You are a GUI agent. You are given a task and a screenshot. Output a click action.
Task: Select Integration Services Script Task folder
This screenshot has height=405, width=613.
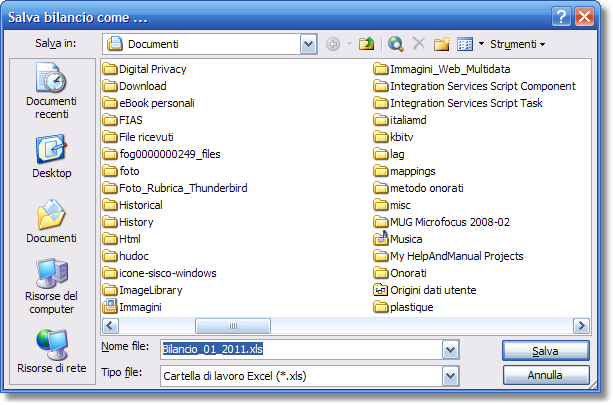(458, 103)
